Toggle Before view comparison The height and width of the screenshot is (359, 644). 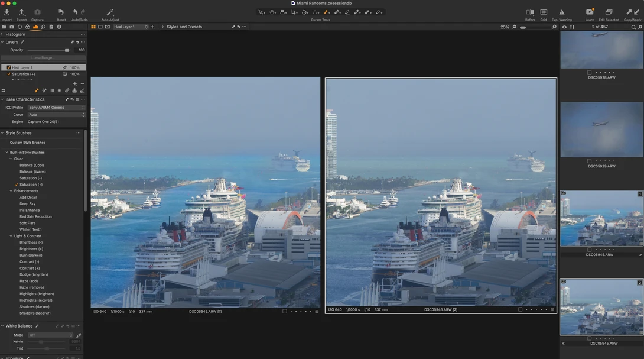[530, 12]
